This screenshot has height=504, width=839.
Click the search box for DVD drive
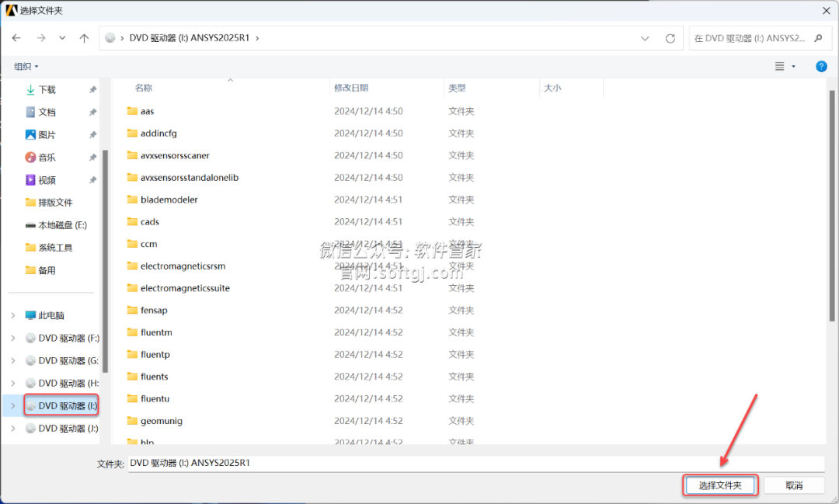pyautogui.click(x=761, y=38)
